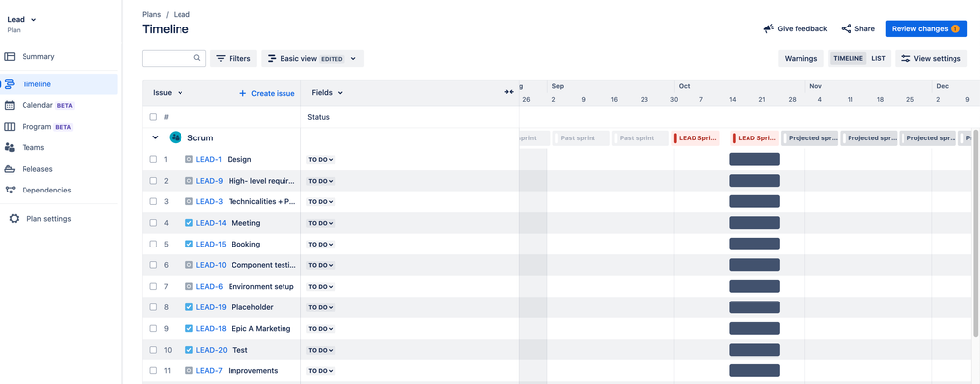The image size is (980, 384).
Task: Open Plan settings gear
Action: [x=14, y=219]
